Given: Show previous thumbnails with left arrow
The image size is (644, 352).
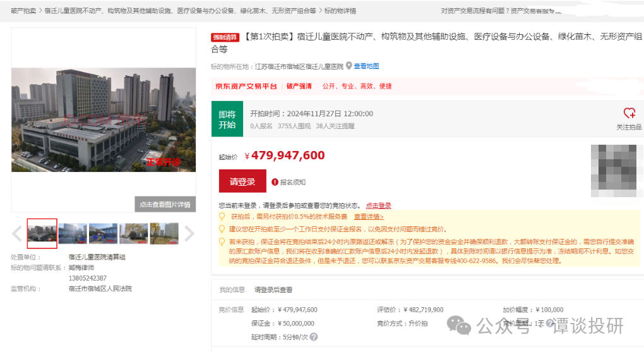Looking at the screenshot, I should (17, 234).
